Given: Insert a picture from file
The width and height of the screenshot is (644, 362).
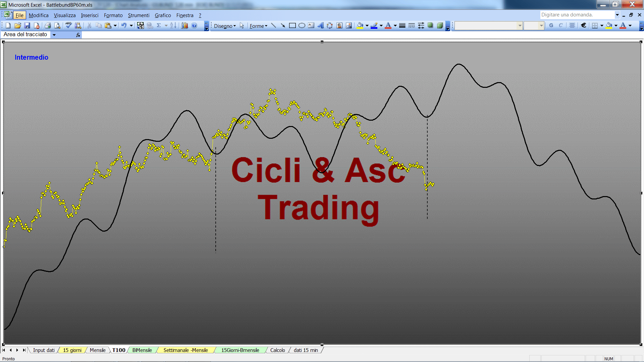Looking at the screenshot, I should [348, 25].
